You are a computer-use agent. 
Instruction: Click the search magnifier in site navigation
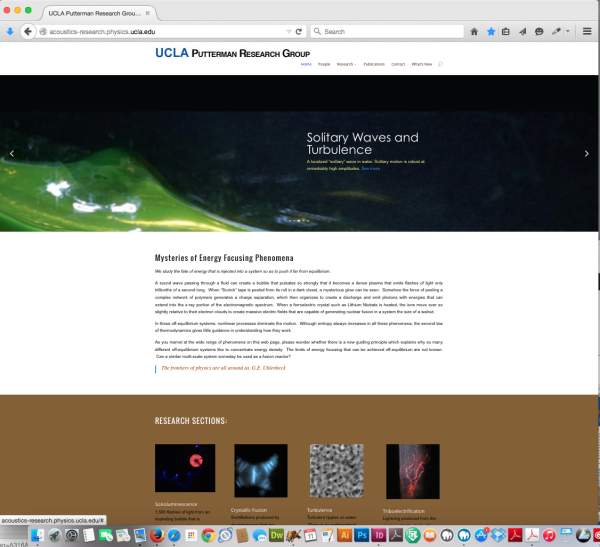pos(440,64)
